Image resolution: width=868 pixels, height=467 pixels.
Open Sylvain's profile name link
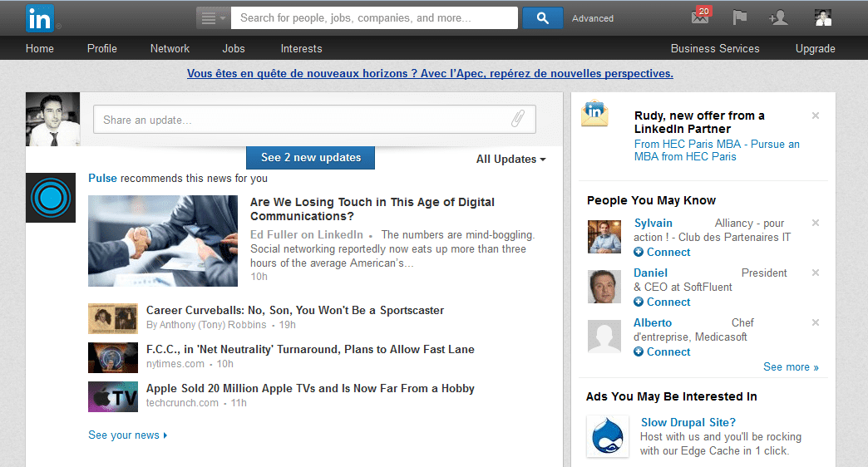(x=653, y=223)
